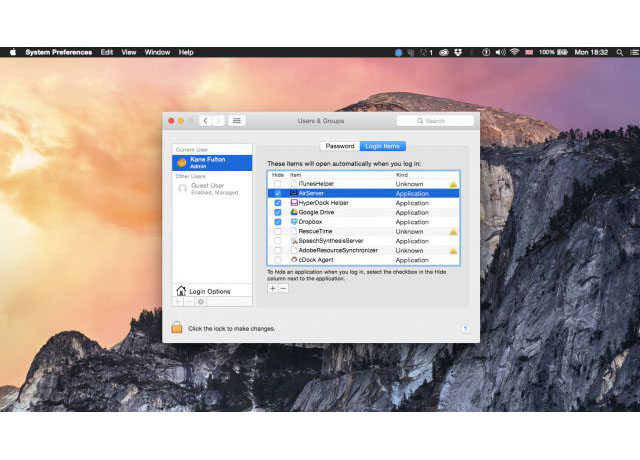Click the volume icon in the menu bar
Screen dimensions: 640x460
pos(500,52)
